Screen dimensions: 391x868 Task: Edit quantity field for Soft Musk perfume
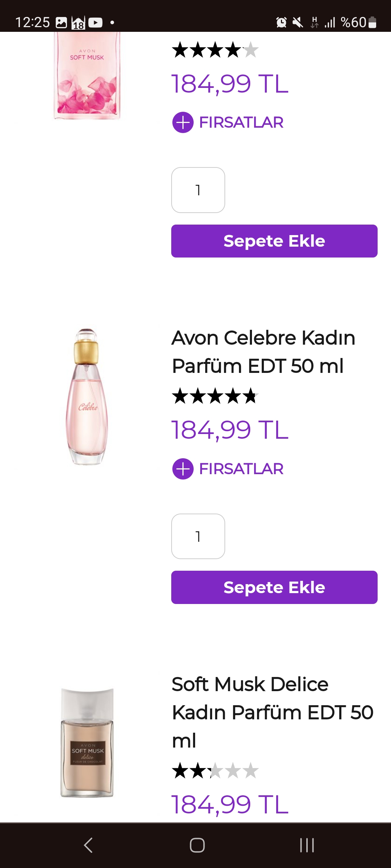click(198, 190)
